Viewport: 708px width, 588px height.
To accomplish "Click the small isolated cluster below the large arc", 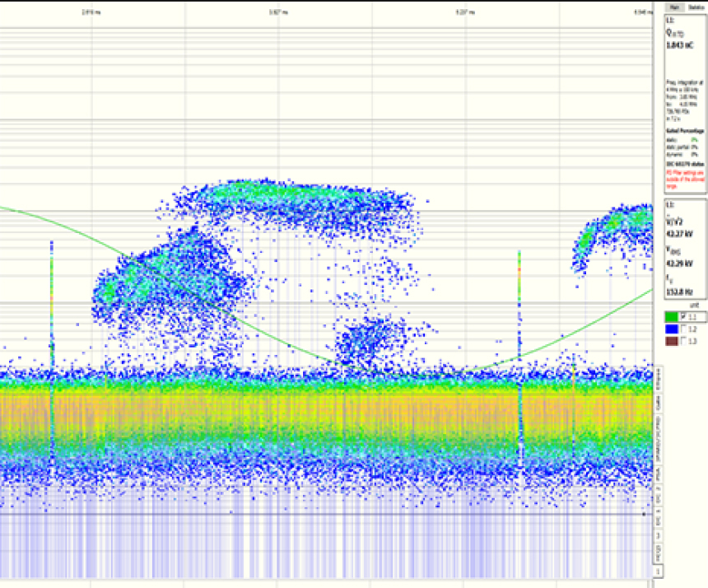I will click(366, 339).
